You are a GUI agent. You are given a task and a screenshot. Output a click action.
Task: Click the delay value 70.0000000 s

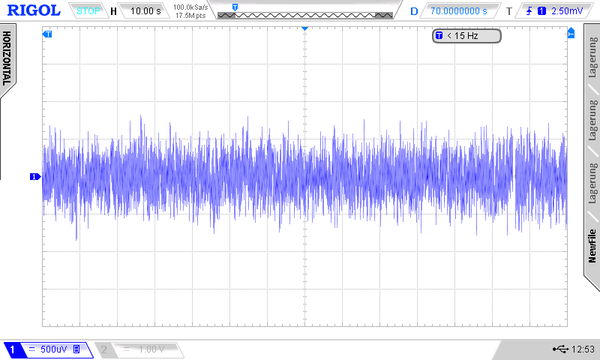(x=459, y=11)
